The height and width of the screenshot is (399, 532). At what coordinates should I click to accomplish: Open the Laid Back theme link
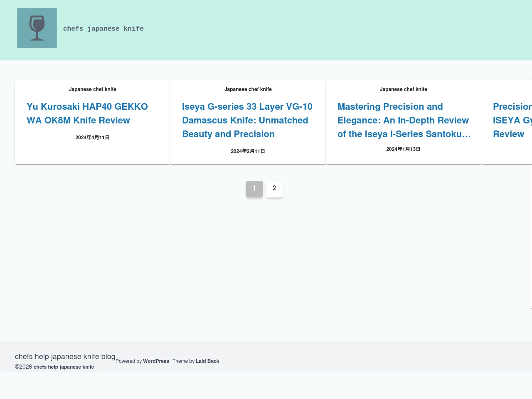pos(207,361)
